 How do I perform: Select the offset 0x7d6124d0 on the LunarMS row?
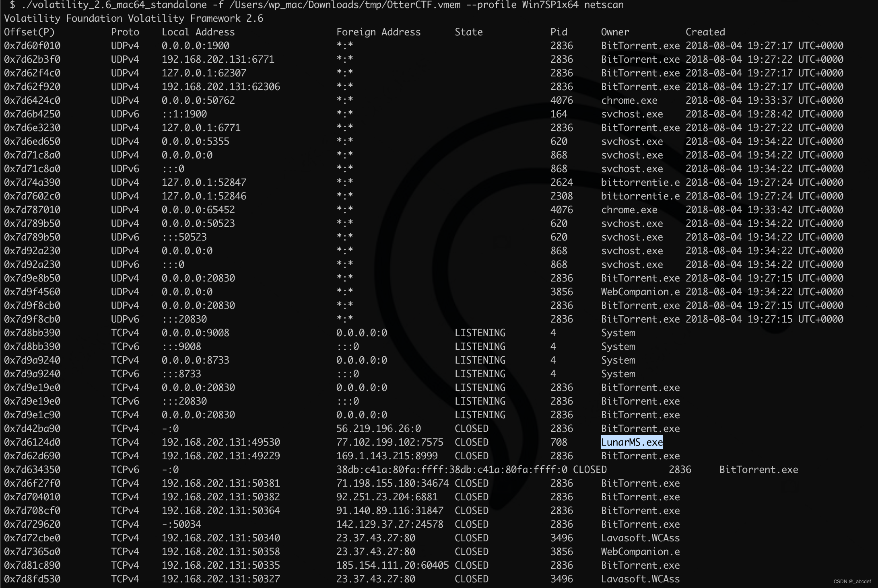[32, 442]
